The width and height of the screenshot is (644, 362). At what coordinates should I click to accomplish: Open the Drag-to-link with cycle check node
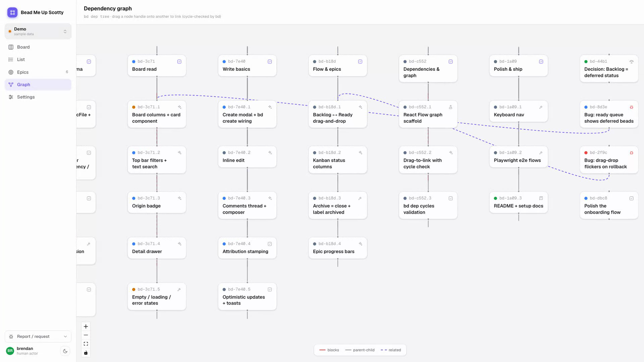point(428,160)
